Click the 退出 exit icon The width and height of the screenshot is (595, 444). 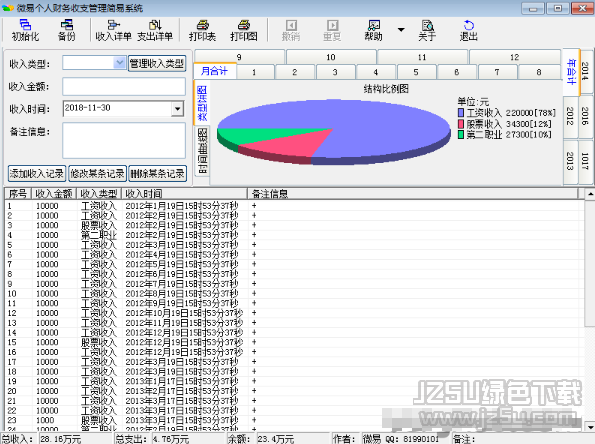[469, 30]
